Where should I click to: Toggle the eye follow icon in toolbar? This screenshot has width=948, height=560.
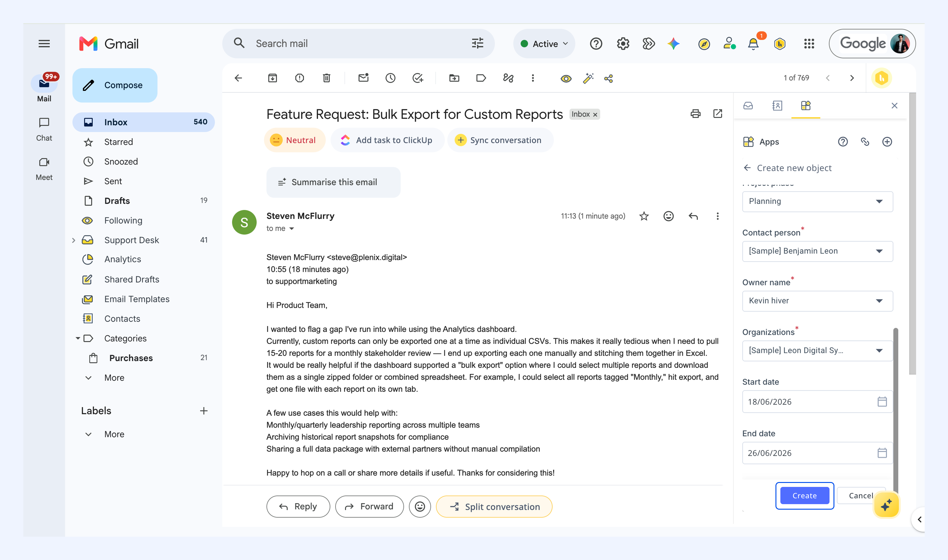[566, 79]
